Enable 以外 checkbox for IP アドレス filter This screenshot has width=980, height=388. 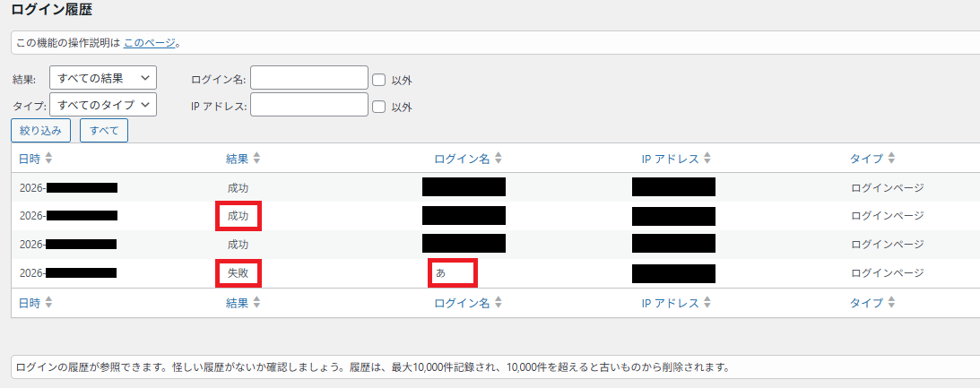(378, 106)
